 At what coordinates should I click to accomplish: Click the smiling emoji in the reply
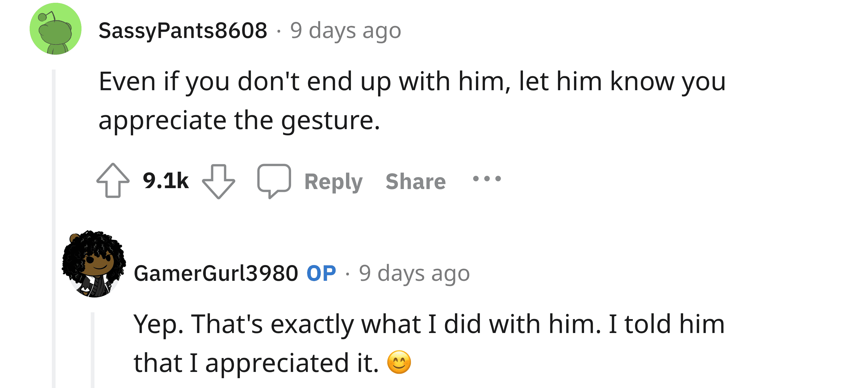[399, 362]
